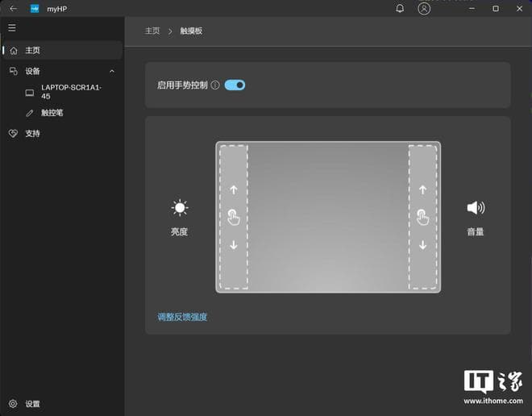
Task: Click the info icon beside 启用手势控制
Action: tap(215, 85)
